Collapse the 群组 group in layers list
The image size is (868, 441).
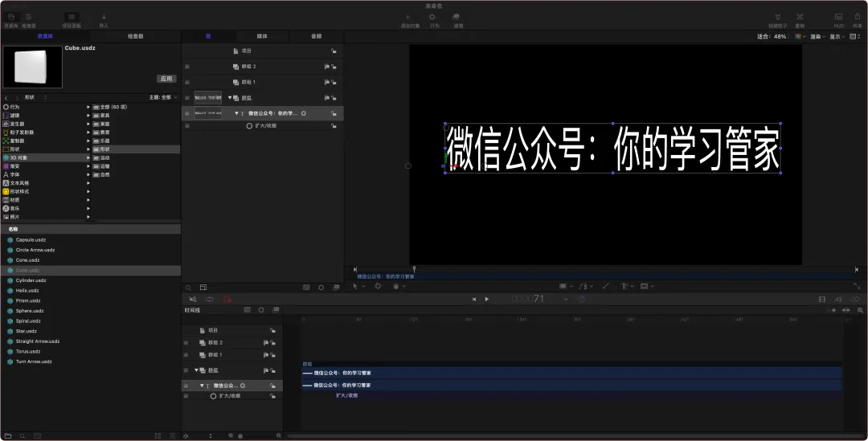[230, 98]
